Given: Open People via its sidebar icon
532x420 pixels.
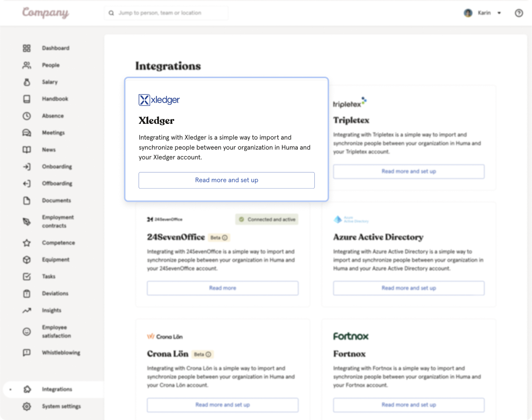Looking at the screenshot, I should pos(26,65).
